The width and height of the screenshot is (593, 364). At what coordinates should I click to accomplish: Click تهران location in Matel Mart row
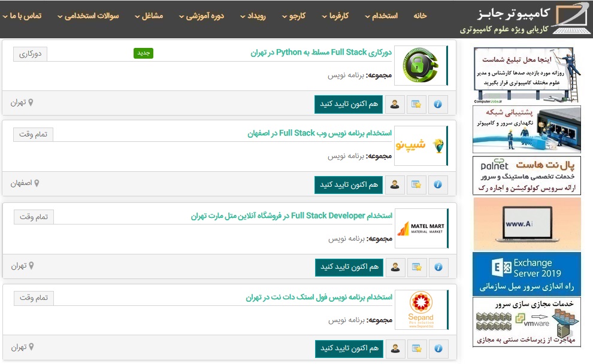19,266
